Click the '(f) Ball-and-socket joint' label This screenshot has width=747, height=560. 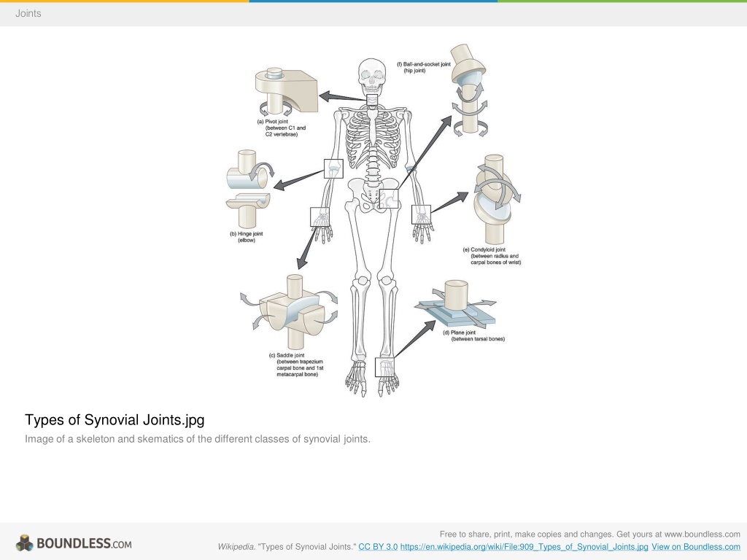[x=424, y=67]
